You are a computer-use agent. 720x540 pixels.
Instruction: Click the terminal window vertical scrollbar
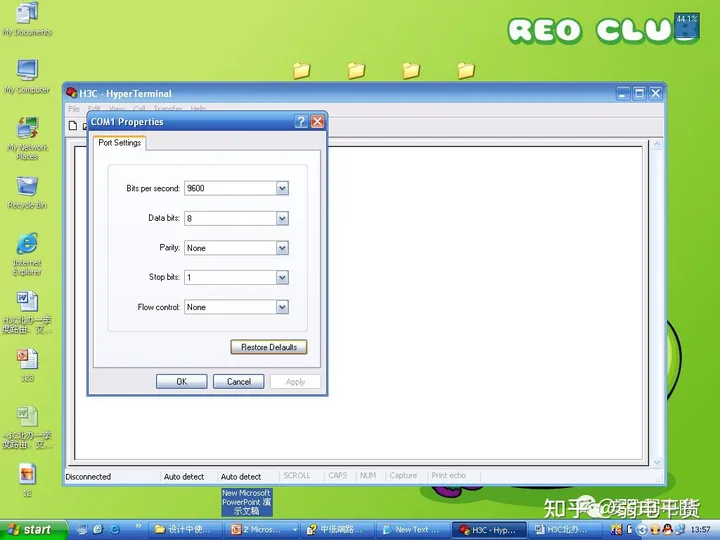click(657, 304)
